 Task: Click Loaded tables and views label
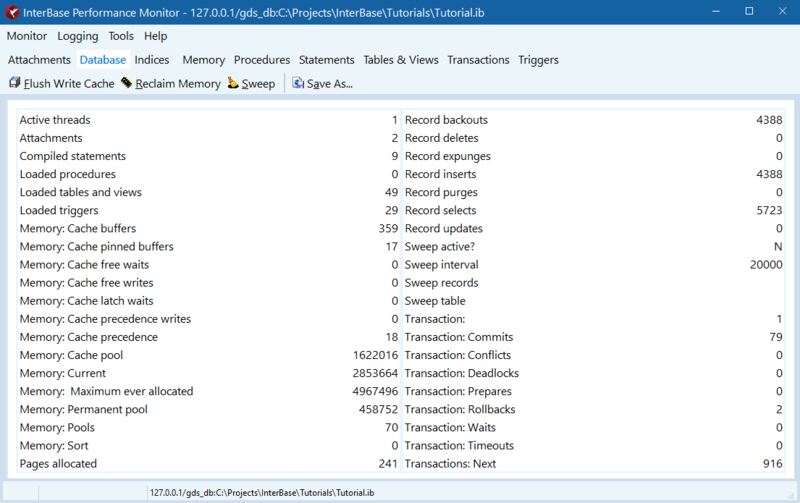(81, 192)
